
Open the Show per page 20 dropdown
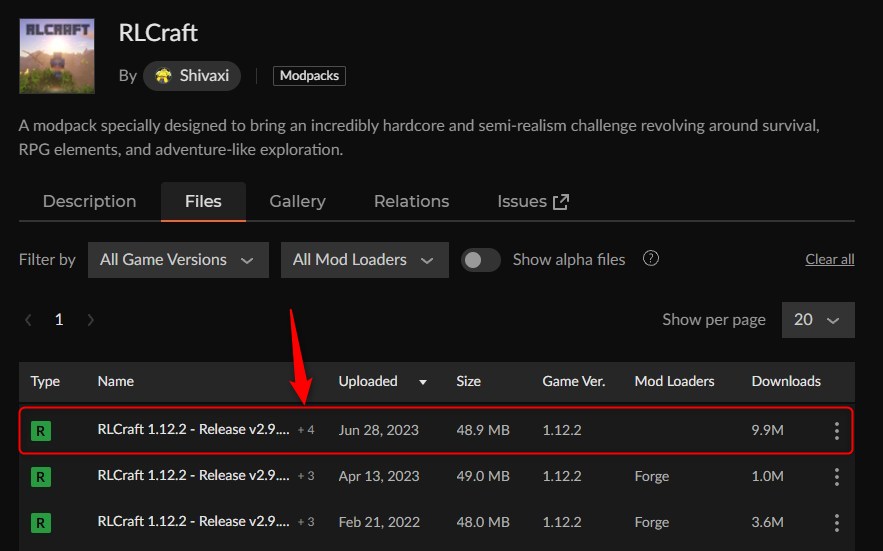point(818,320)
